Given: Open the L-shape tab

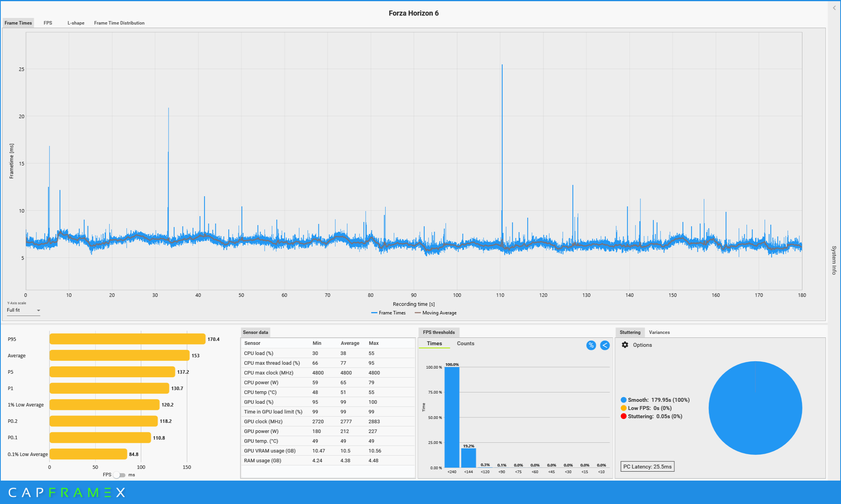Looking at the screenshot, I should [76, 23].
